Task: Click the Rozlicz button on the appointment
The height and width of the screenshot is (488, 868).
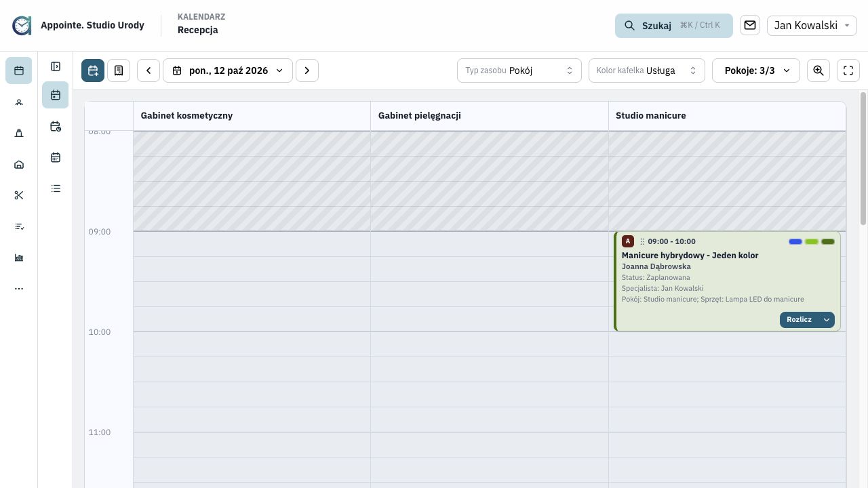Action: click(799, 320)
